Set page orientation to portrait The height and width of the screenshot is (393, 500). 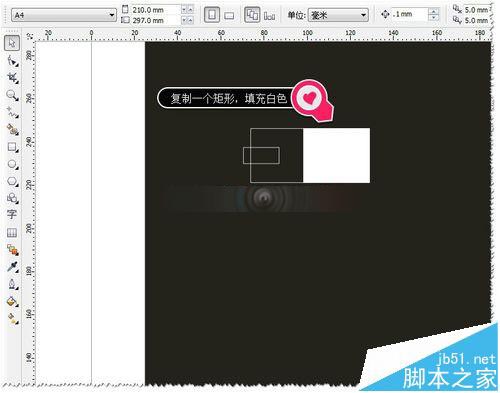click(x=212, y=15)
